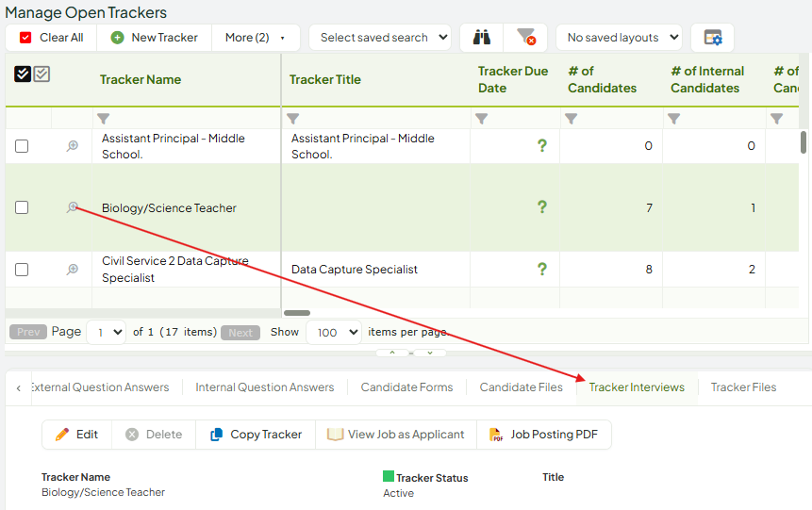Viewport: 812px width, 510px height.
Task: Click the Clear All button
Action: 51,38
